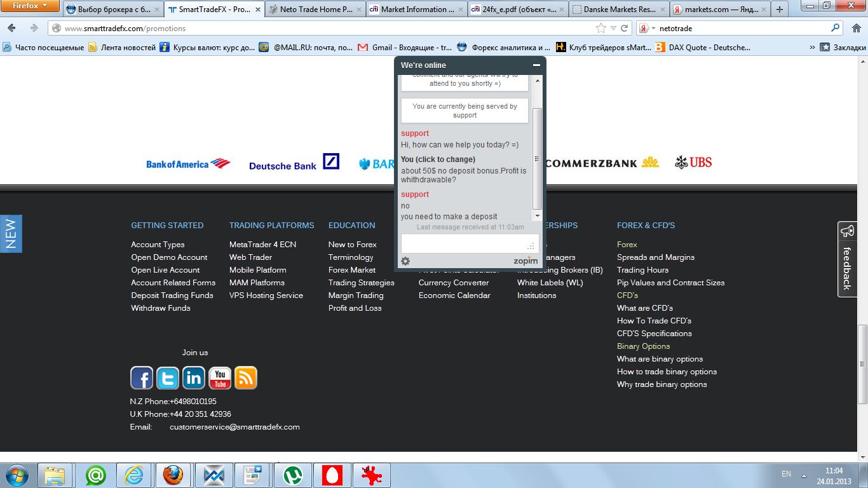
Task: Open the RSS feed icon
Action: pyautogui.click(x=246, y=378)
